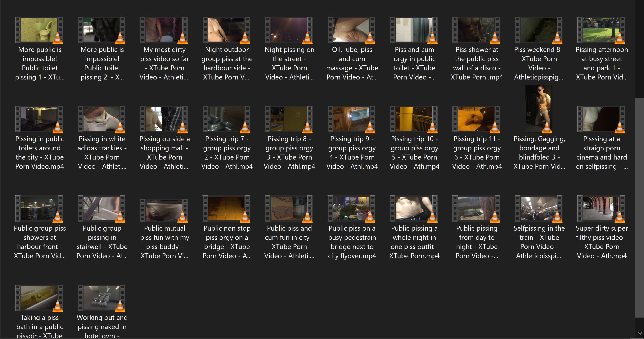Select 'Public group pissing in stairwell' video
This screenshot has height=339, width=644.
point(102,228)
